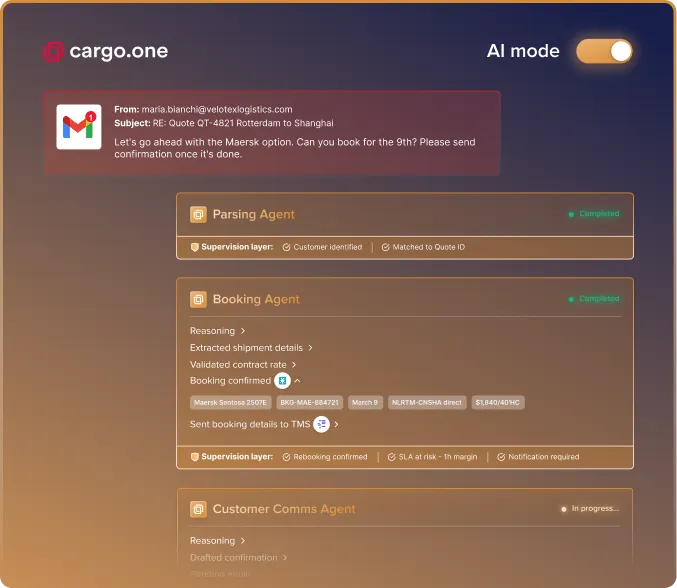The image size is (677, 588).
Task: Click the Validated contract rate label
Action: (x=238, y=365)
